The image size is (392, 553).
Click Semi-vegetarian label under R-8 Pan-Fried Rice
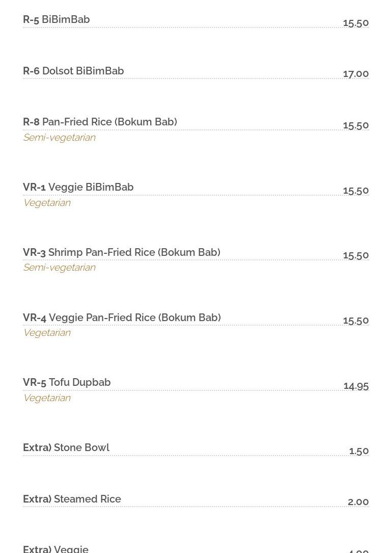[x=59, y=138]
